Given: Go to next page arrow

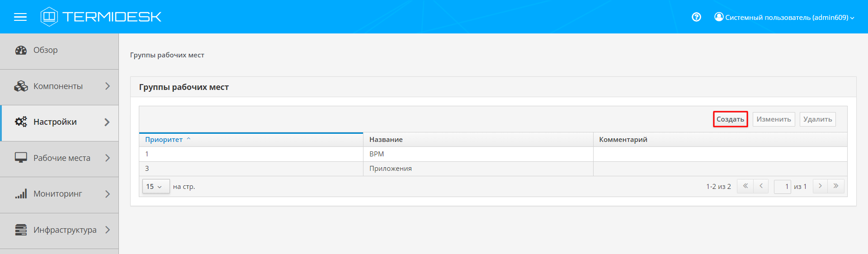Looking at the screenshot, I should 820,186.
